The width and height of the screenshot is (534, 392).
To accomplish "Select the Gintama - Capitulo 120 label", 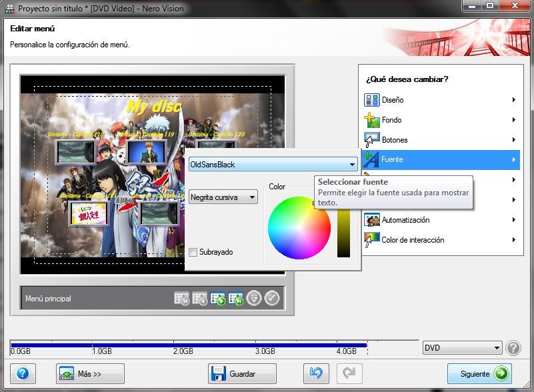I will pyautogui.click(x=216, y=135).
